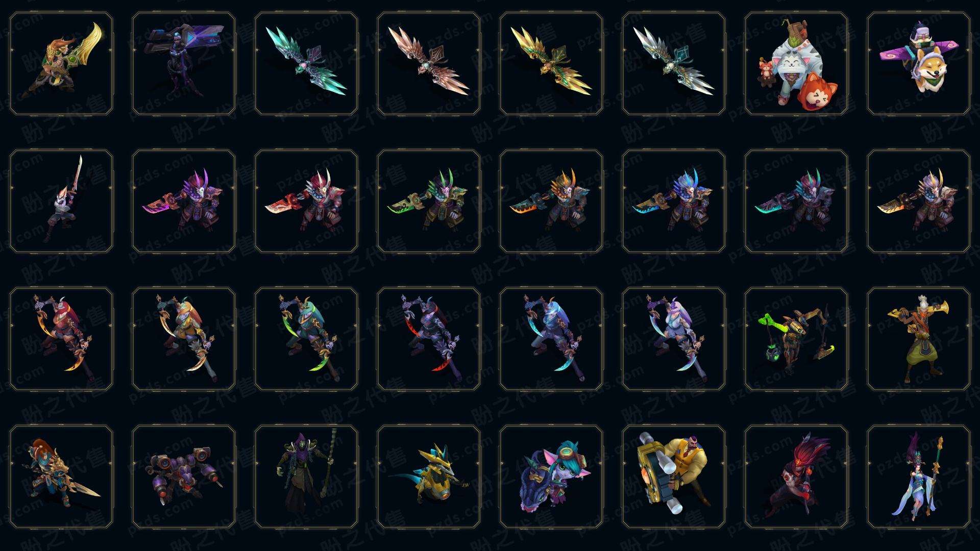Image resolution: width=980 pixels, height=551 pixels.
Task: Click the teal-haired yordle with goggles
Action: pos(551,477)
